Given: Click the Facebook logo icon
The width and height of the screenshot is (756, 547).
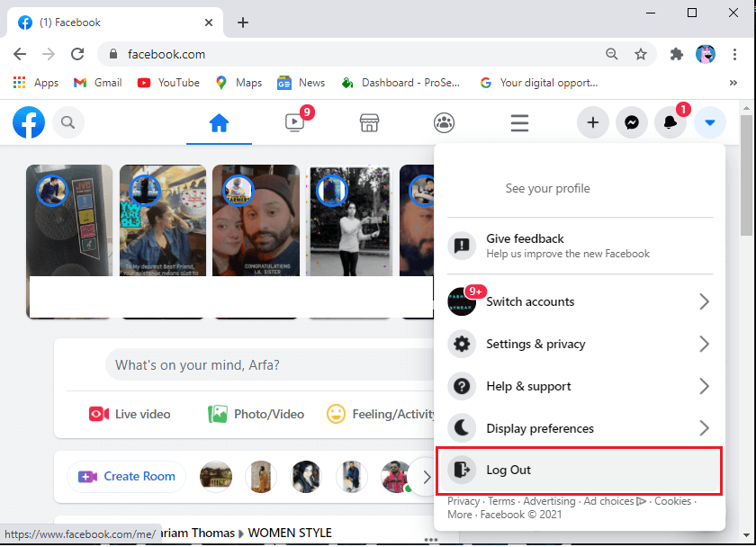Looking at the screenshot, I should (x=29, y=122).
